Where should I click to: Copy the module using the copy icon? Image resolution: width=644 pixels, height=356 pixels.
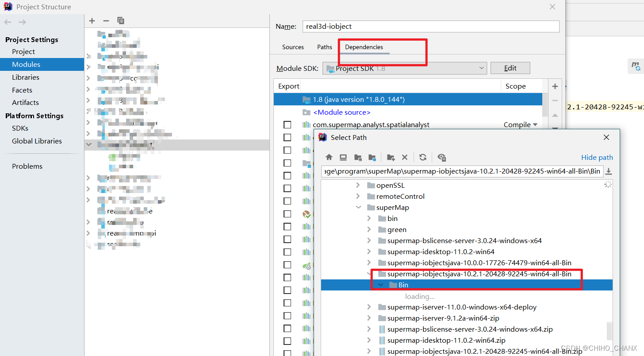coord(120,20)
